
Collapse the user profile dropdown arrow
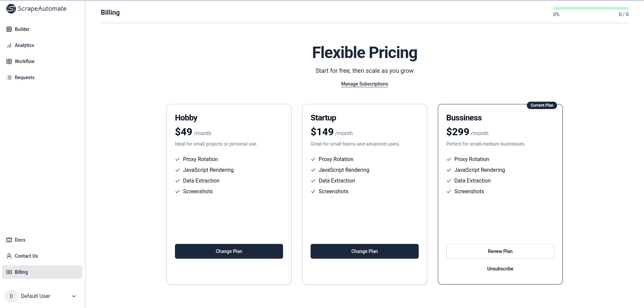74,296
